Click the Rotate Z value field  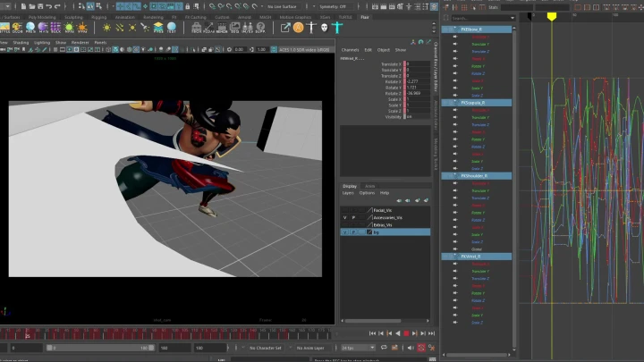418,93
